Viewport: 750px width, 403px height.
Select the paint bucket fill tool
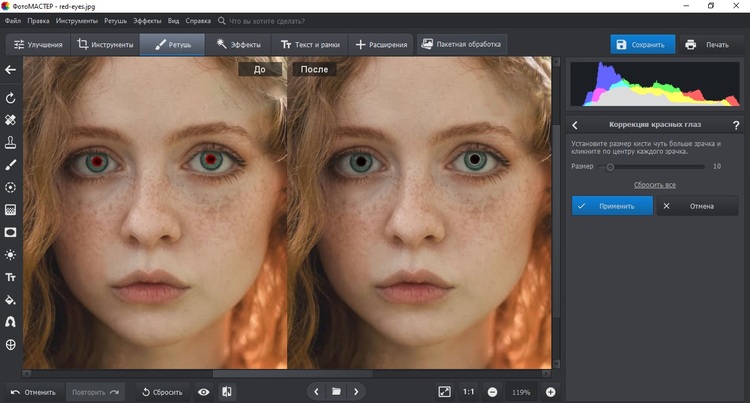11,299
